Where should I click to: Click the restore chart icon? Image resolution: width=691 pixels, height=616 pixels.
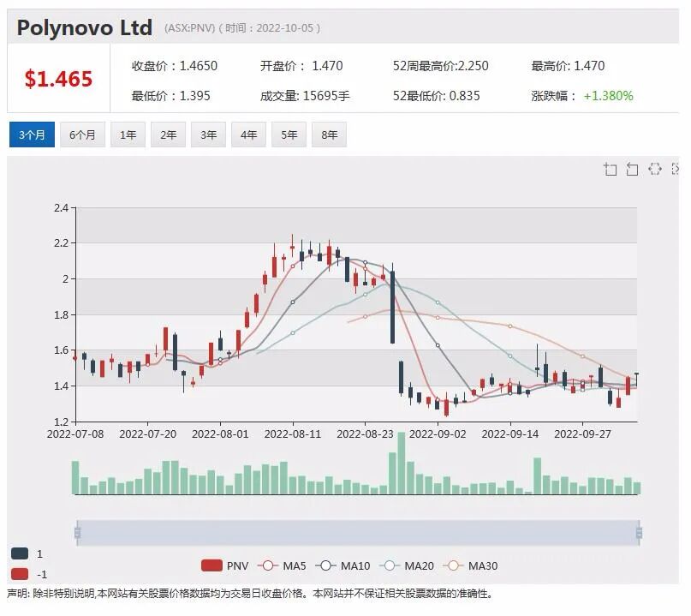[x=655, y=169]
